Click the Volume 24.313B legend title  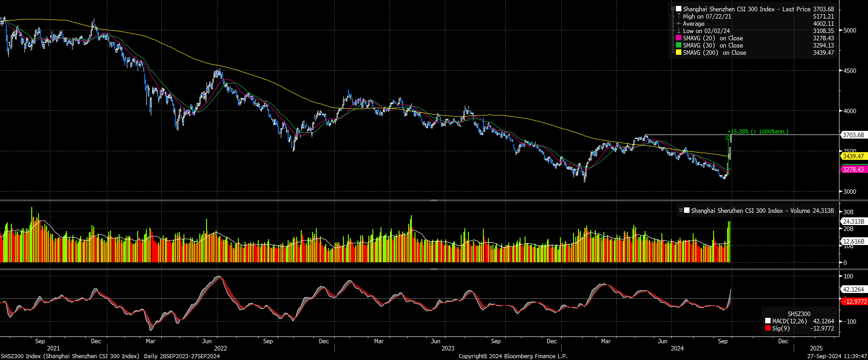(762, 211)
